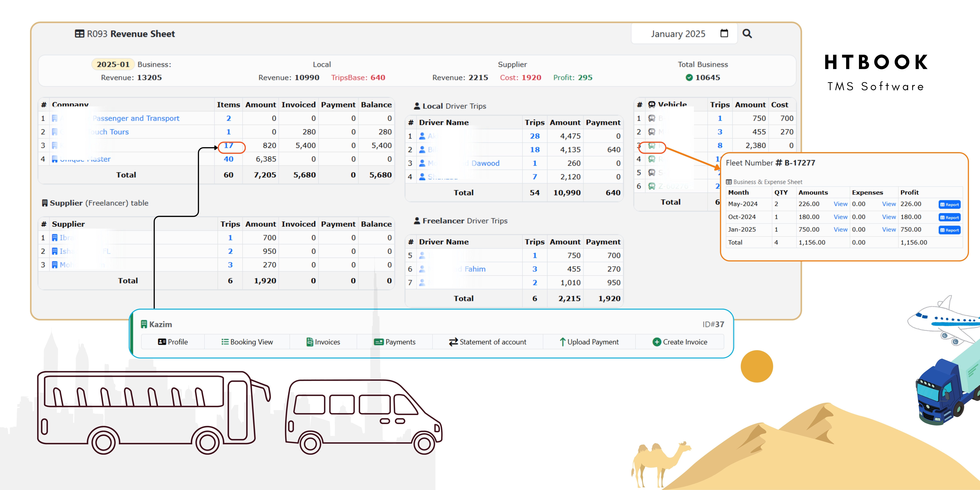Click items count 2 for Passenger and Transport
The height and width of the screenshot is (490, 980).
229,118
